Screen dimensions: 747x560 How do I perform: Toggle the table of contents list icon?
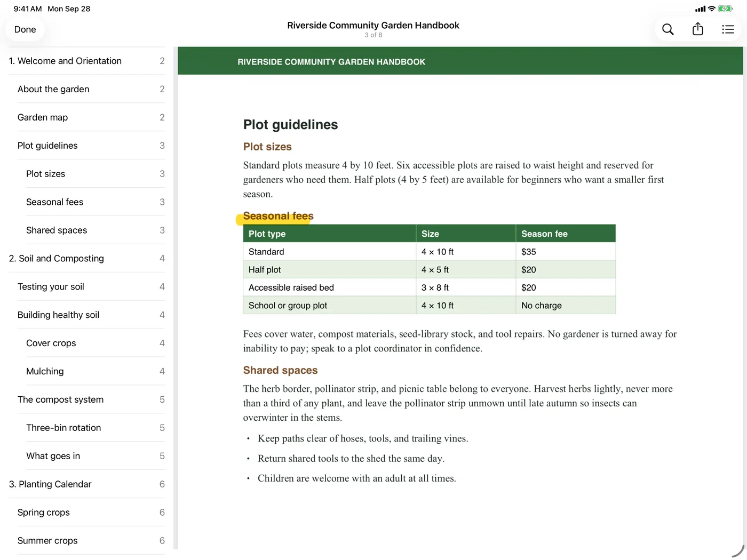click(728, 29)
